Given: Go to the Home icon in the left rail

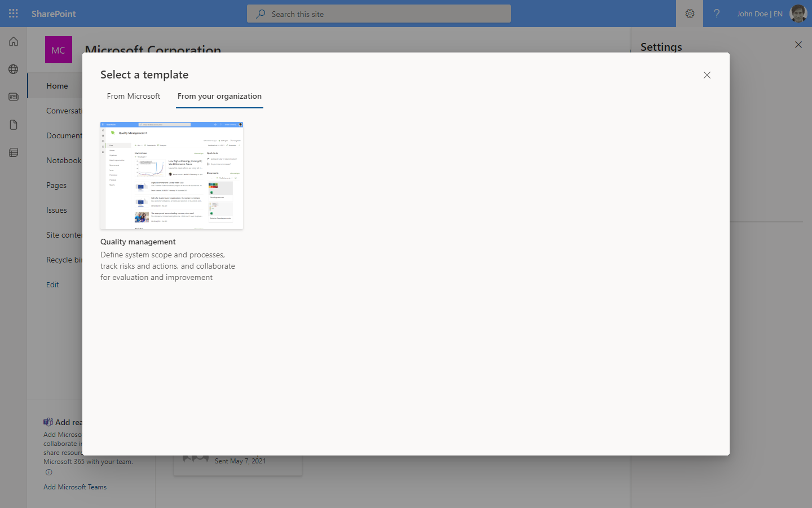Looking at the screenshot, I should [x=14, y=42].
